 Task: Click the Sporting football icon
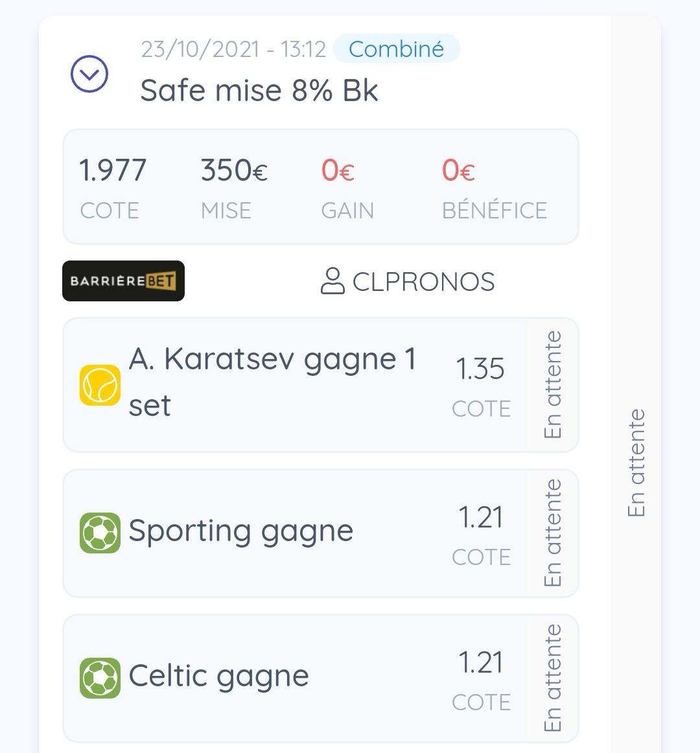tap(100, 533)
